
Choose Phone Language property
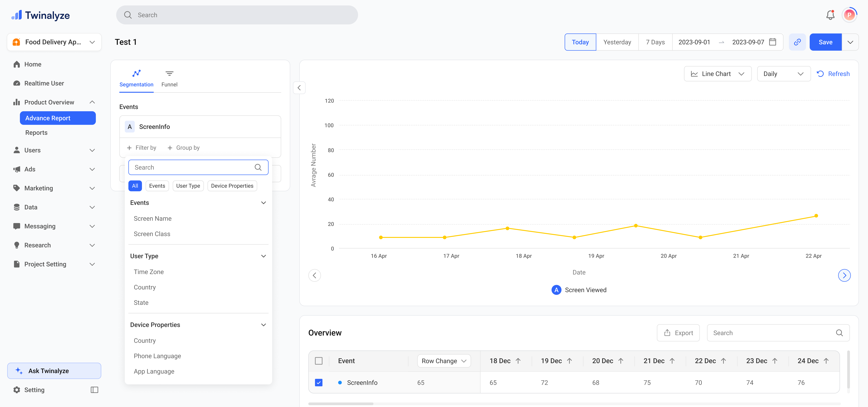pyautogui.click(x=157, y=356)
